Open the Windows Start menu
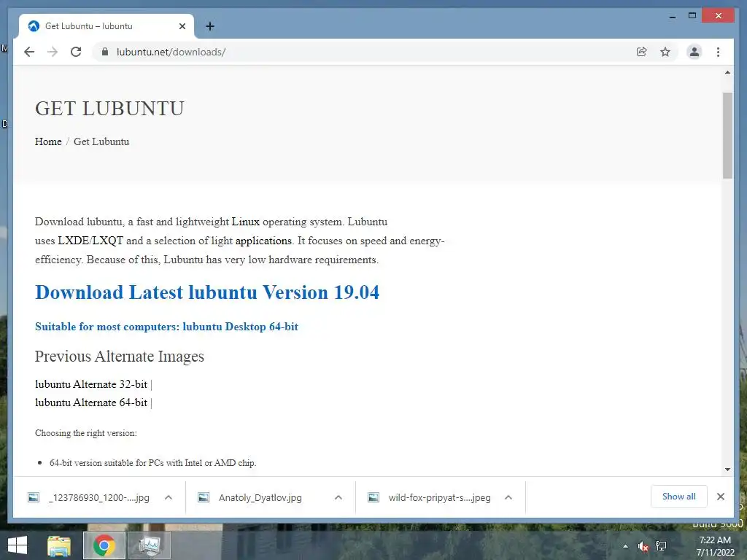Image resolution: width=747 pixels, height=560 pixels. pos(18,545)
